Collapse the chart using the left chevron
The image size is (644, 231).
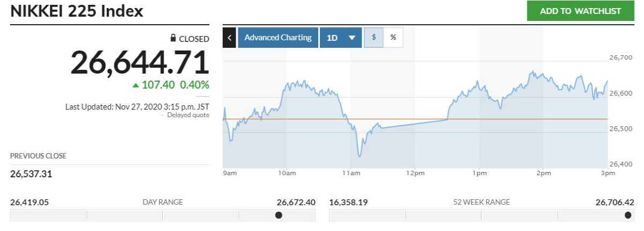[x=229, y=38]
